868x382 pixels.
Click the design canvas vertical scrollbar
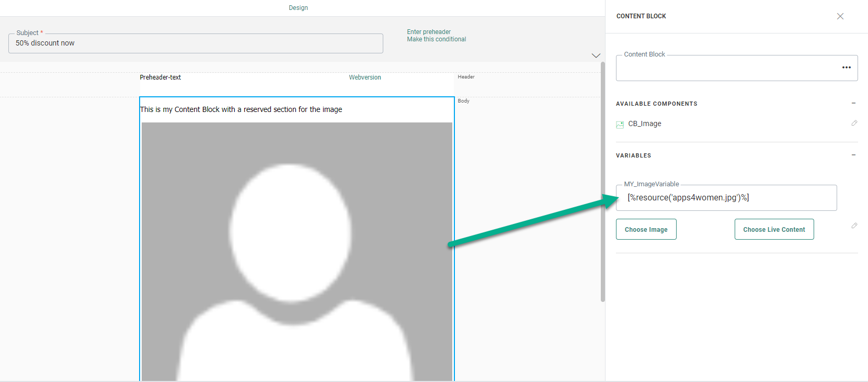pyautogui.click(x=602, y=183)
